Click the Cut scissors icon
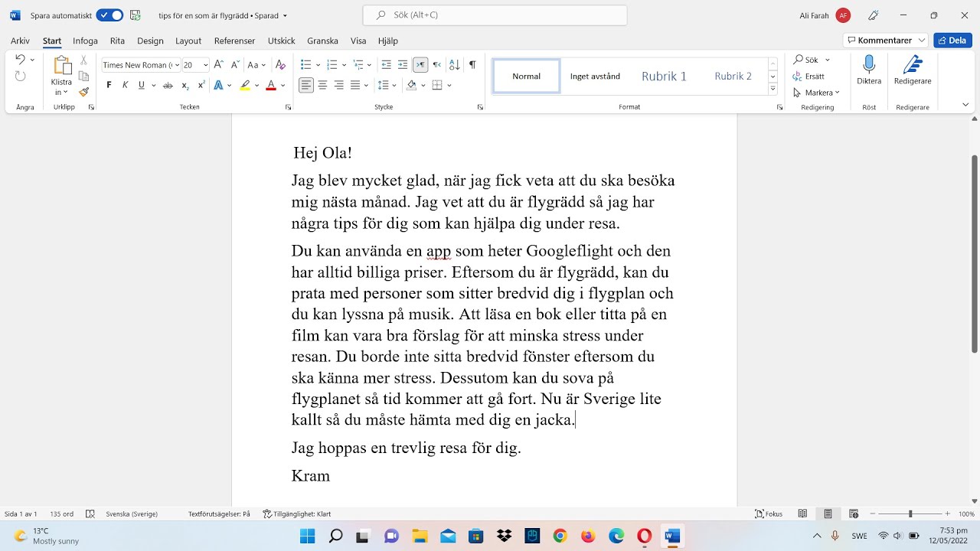This screenshot has height=551, width=980. coord(83,60)
